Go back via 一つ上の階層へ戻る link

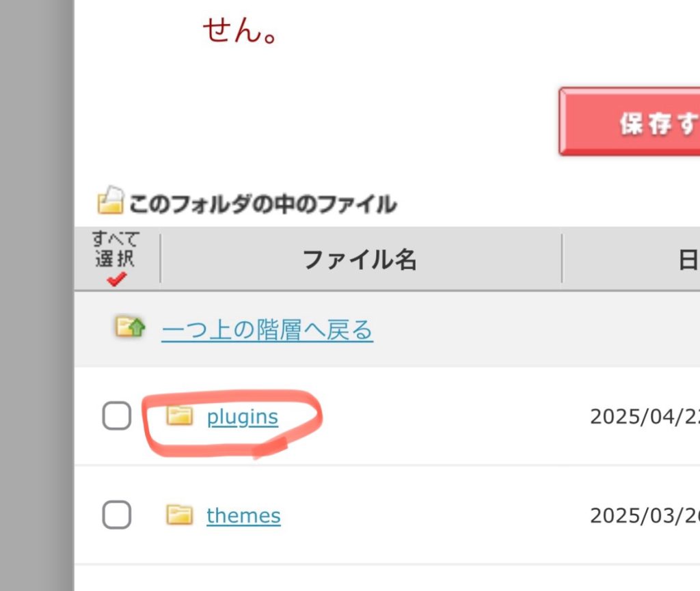[267, 331]
